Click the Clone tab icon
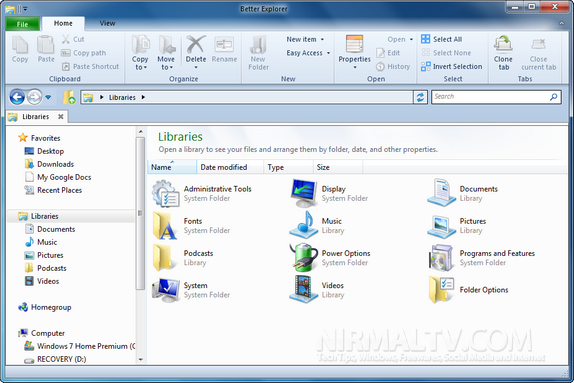 (x=503, y=44)
